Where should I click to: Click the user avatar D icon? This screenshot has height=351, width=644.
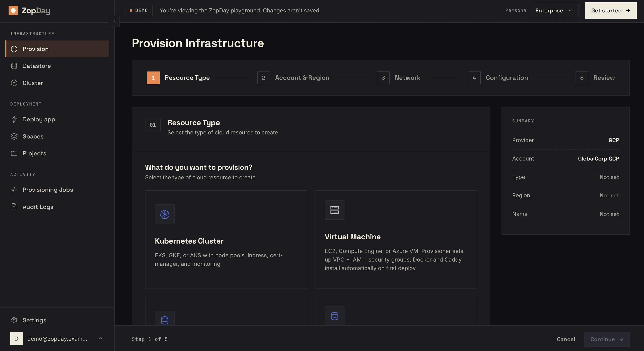16,339
